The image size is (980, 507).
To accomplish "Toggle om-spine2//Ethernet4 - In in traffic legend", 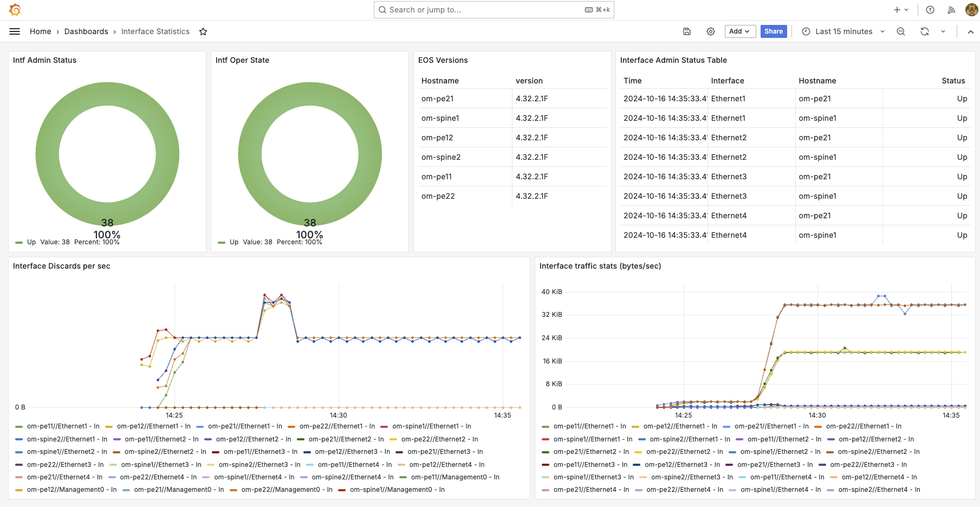I will coord(879,490).
